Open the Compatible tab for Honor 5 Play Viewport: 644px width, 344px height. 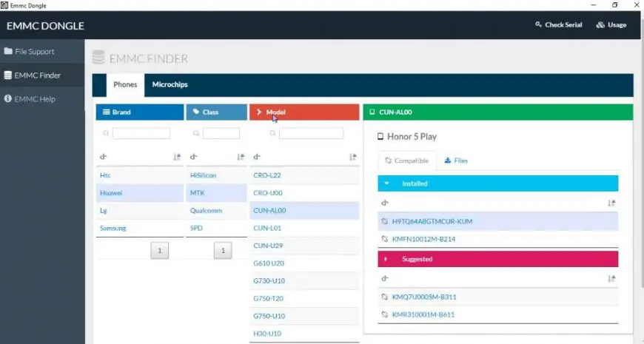point(406,161)
